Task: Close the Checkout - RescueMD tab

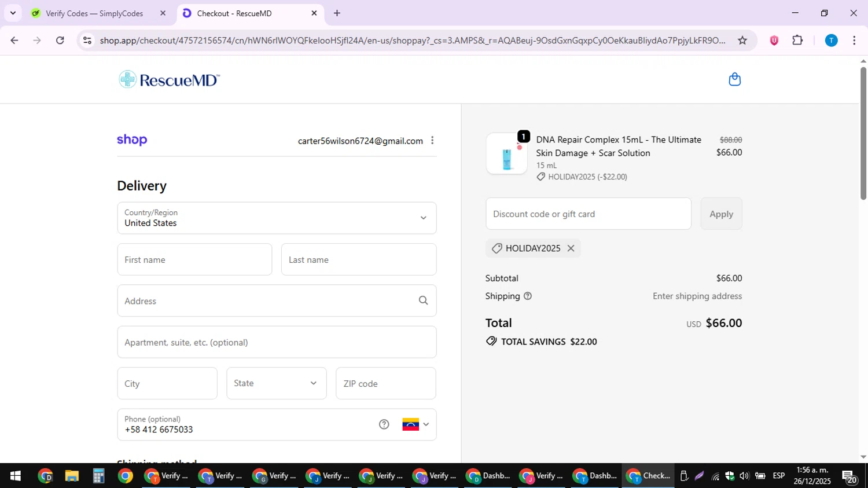Action: (x=314, y=13)
